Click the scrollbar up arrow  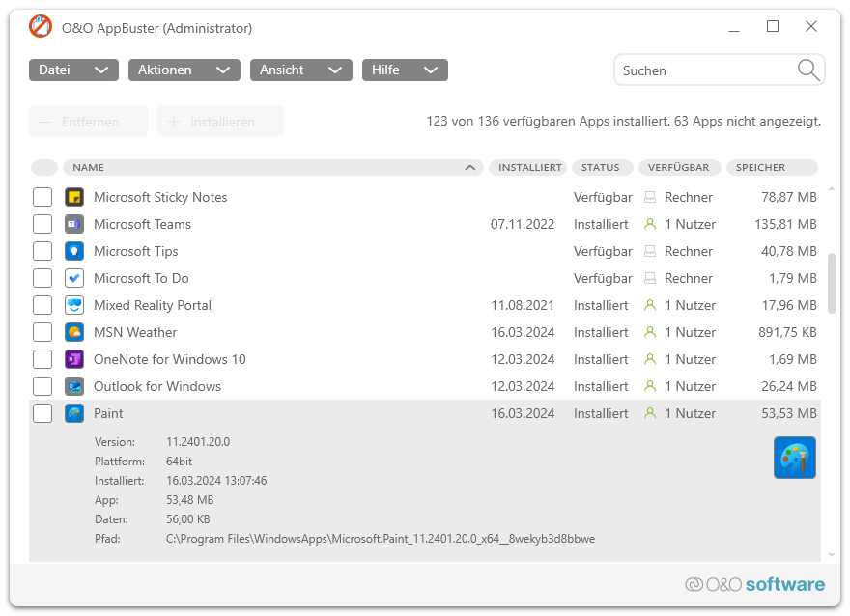coord(832,188)
